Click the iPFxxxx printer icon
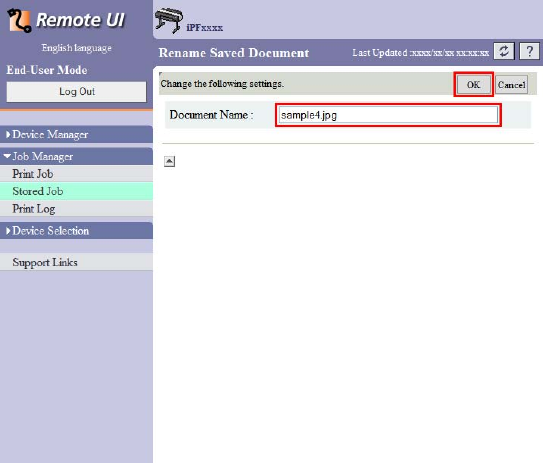The image size is (543, 463). (x=169, y=20)
